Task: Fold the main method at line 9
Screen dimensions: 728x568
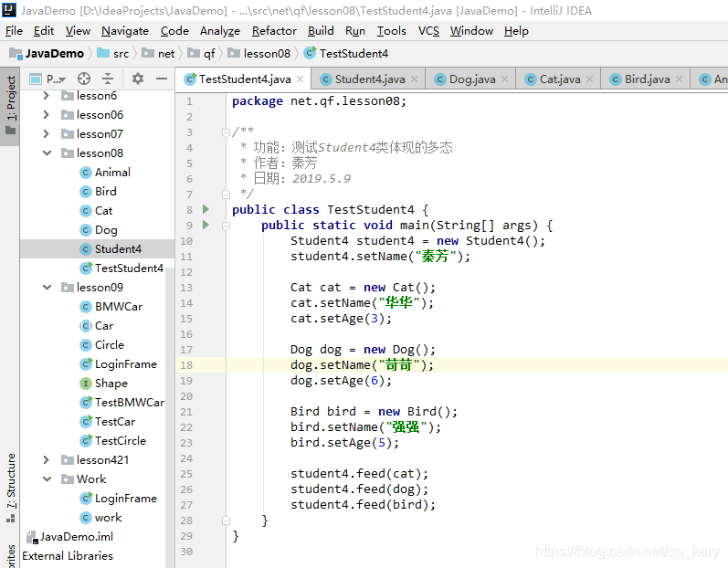Action: [x=226, y=226]
